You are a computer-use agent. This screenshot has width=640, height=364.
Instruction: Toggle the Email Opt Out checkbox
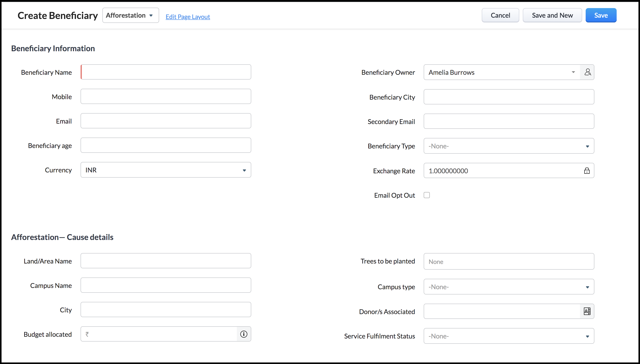[x=427, y=195]
